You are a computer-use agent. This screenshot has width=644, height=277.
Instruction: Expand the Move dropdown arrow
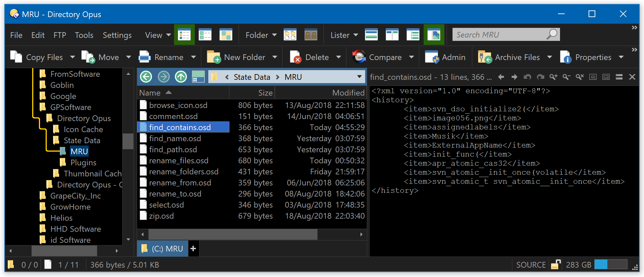[128, 57]
